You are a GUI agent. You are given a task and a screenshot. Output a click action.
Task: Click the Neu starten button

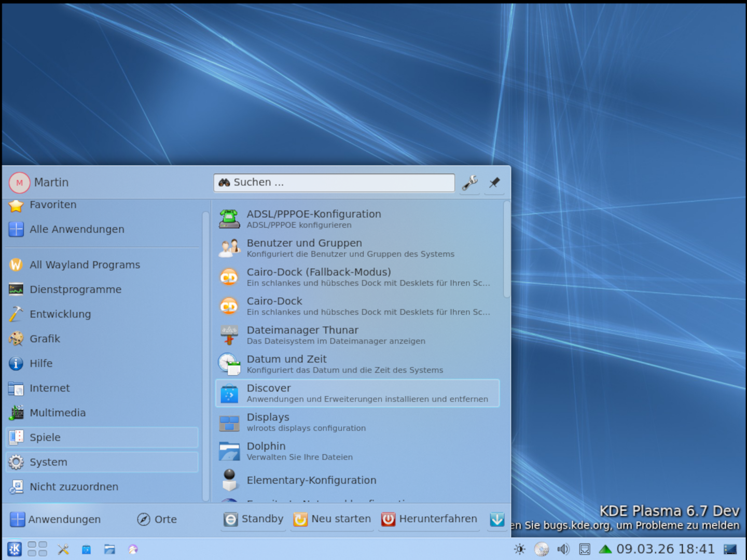point(333,519)
